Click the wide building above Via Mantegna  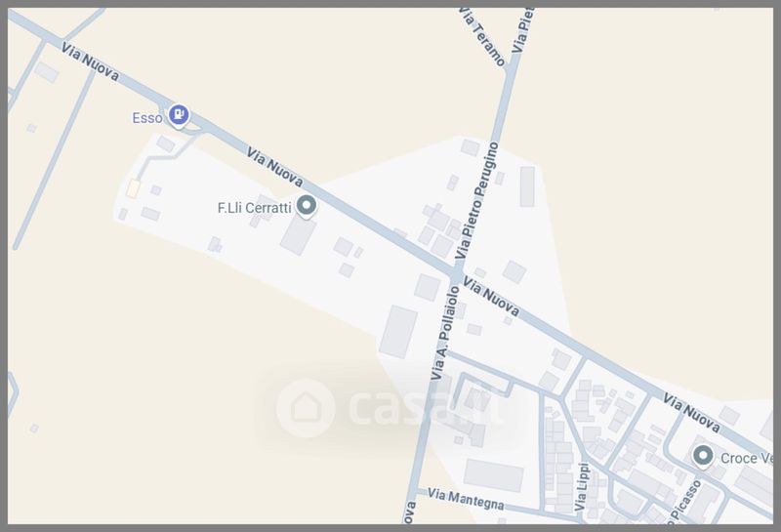click(x=494, y=475)
